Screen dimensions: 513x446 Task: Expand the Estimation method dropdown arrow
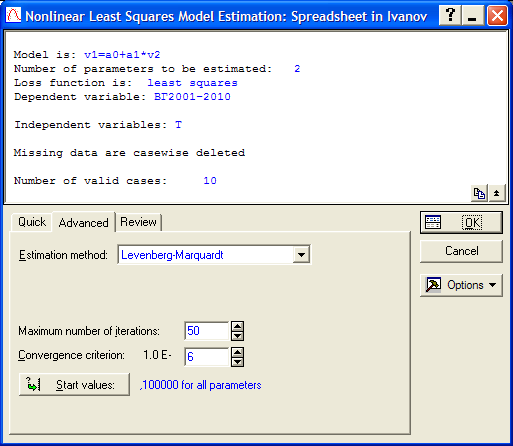point(301,255)
